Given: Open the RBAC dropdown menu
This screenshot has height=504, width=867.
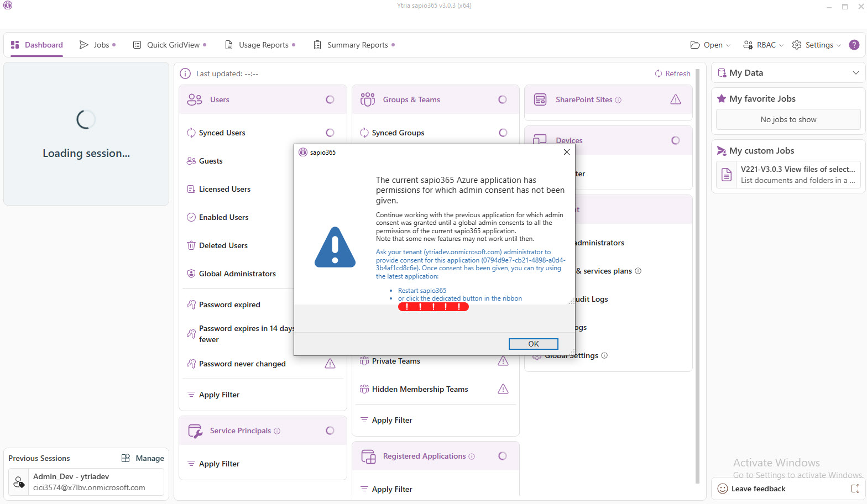Looking at the screenshot, I should click(x=763, y=45).
